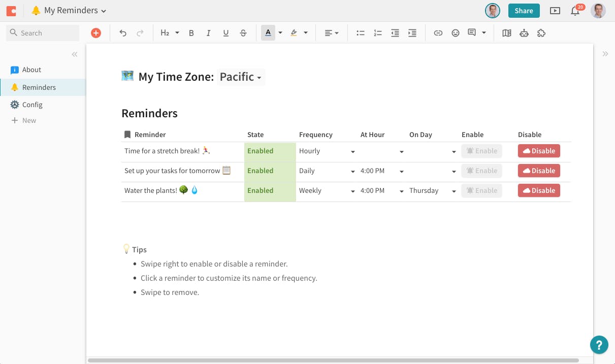This screenshot has height=364, width=615.
Task: Decrease indent of the selection
Action: tap(395, 33)
